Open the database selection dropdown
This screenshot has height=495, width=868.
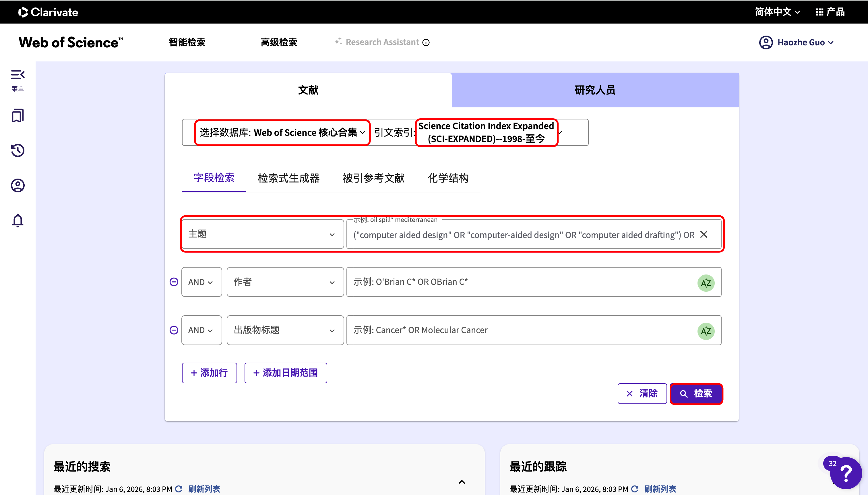coord(282,133)
